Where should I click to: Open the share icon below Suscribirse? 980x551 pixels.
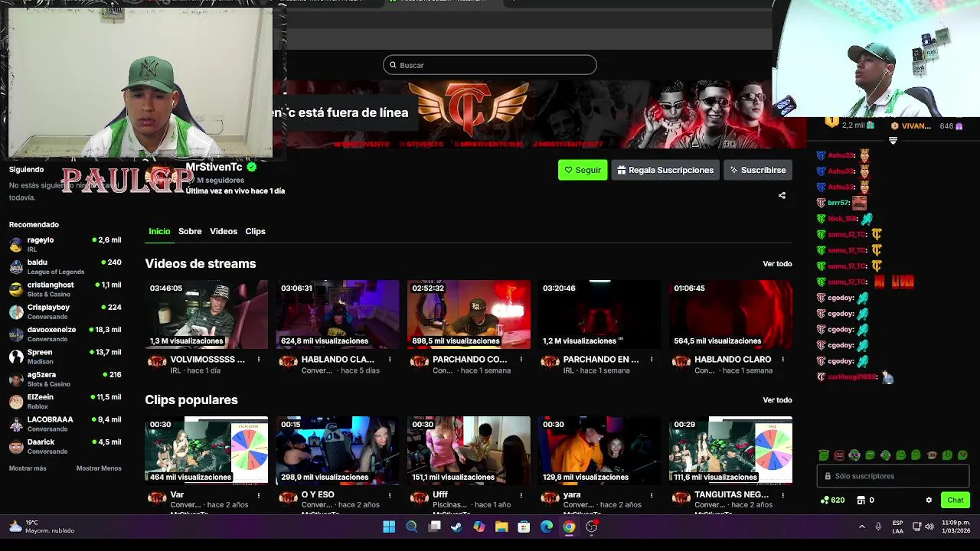pyautogui.click(x=782, y=196)
